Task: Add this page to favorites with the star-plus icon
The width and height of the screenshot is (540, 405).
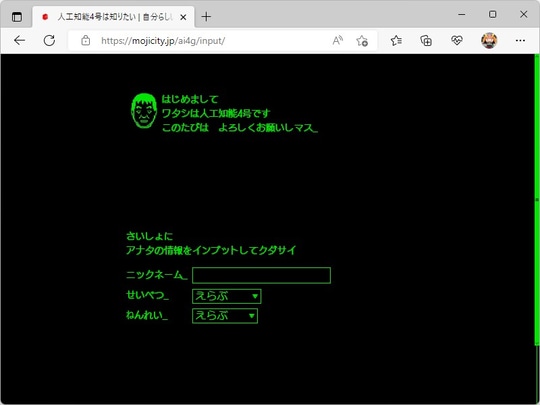Action: (x=362, y=41)
